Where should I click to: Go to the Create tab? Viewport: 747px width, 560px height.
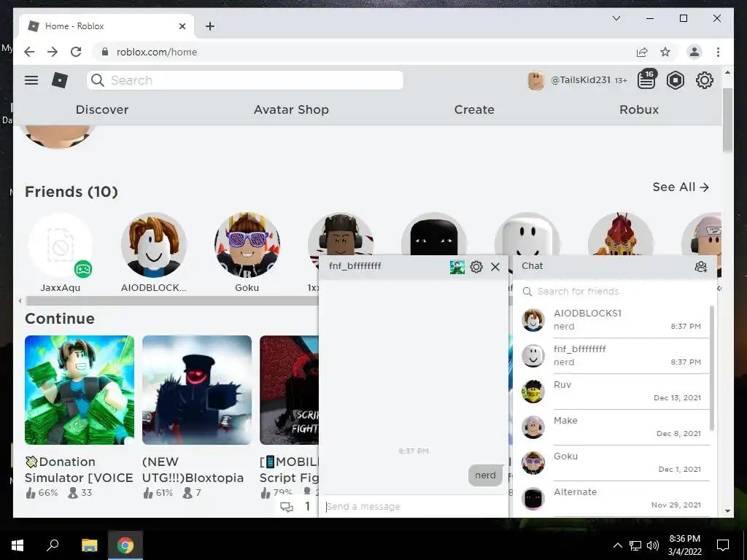[474, 109]
